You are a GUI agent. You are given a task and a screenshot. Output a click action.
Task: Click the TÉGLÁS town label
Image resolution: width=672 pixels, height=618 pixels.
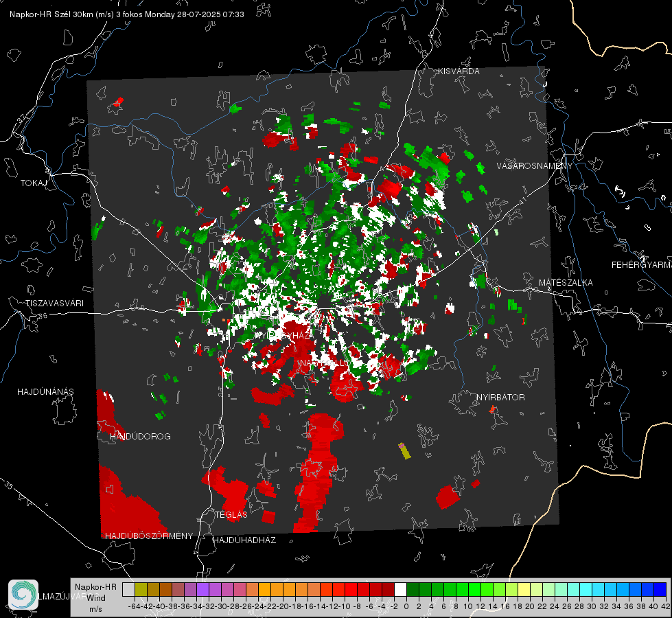(231, 514)
